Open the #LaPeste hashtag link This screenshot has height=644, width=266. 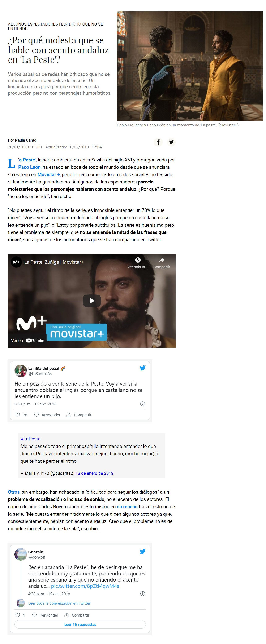[31, 439]
